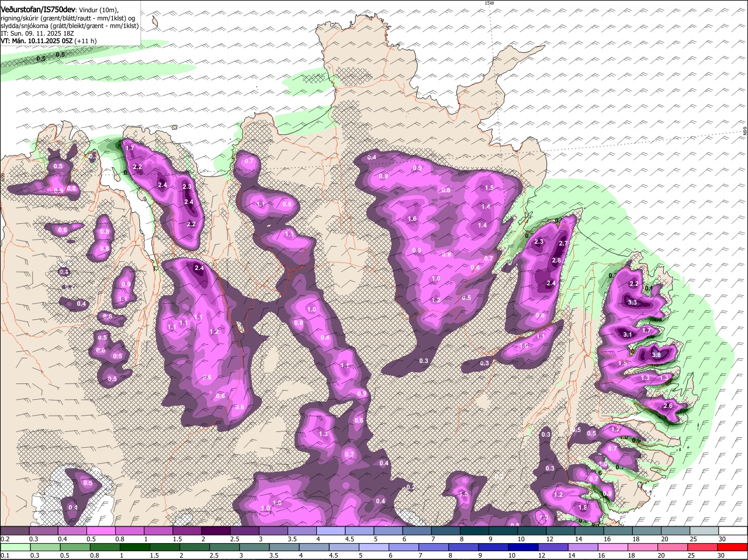Click the valid time line 'VT: Mán. 10.11.2025 05Z'

coord(36,41)
